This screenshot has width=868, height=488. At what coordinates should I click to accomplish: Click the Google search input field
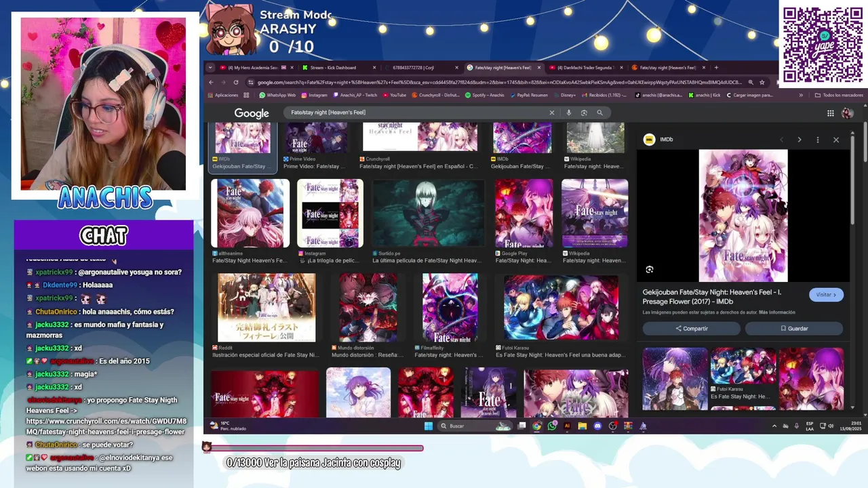pyautogui.click(x=417, y=113)
